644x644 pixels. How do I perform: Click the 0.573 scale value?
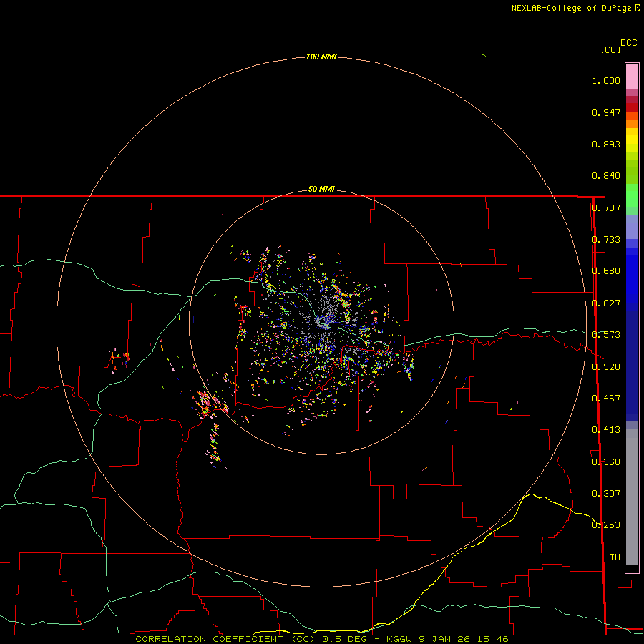(606, 335)
